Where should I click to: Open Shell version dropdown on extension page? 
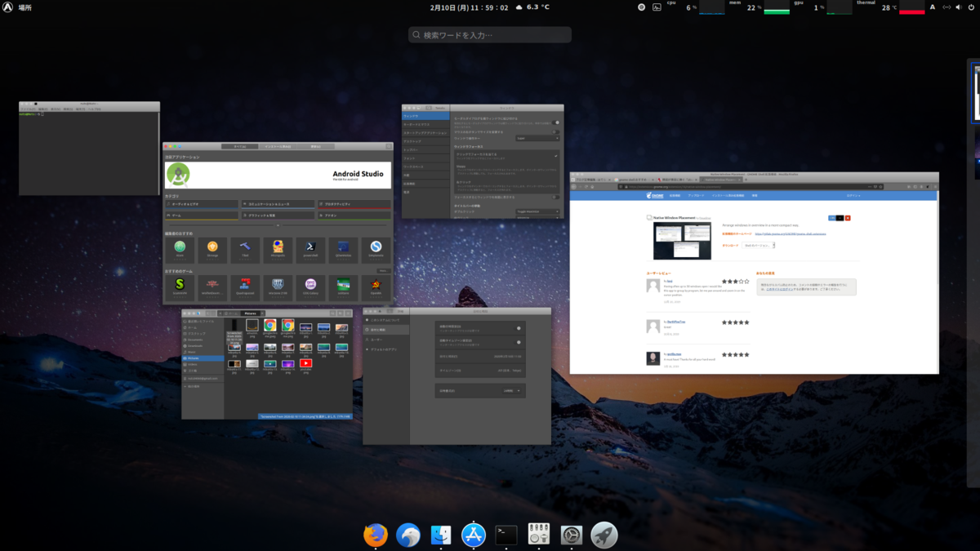point(759,245)
